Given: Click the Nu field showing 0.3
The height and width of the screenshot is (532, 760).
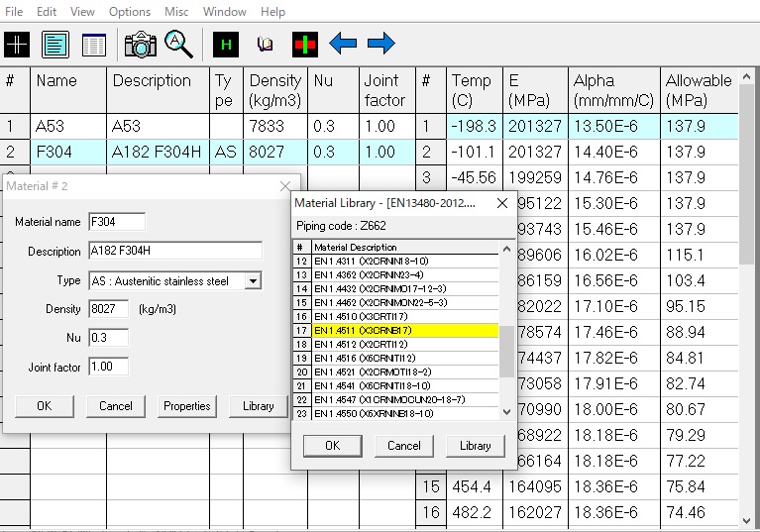Looking at the screenshot, I should (109, 337).
